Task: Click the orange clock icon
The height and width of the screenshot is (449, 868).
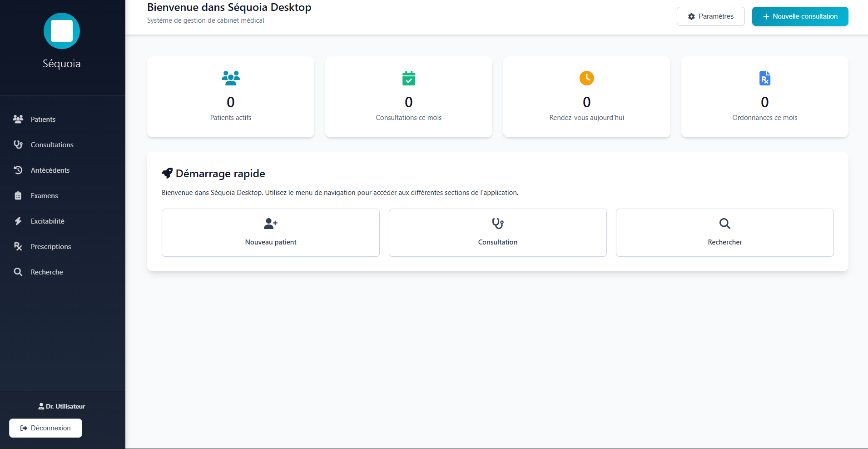Action: pos(586,78)
